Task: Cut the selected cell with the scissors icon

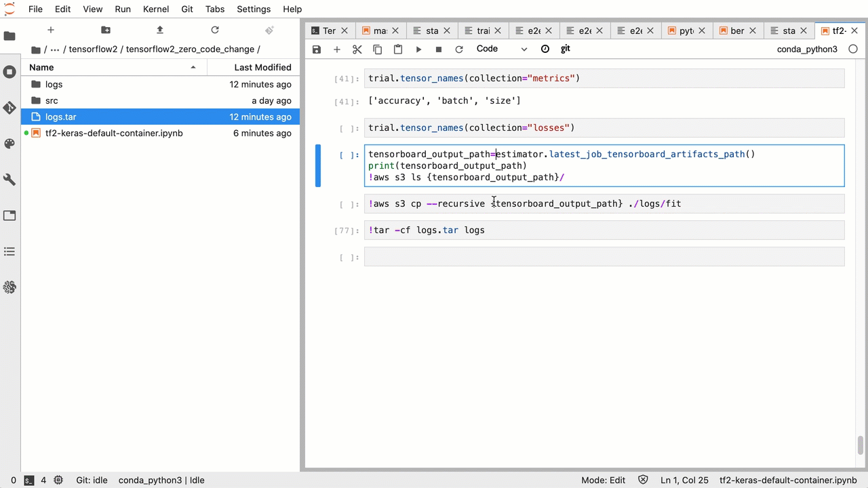Action: tap(357, 48)
